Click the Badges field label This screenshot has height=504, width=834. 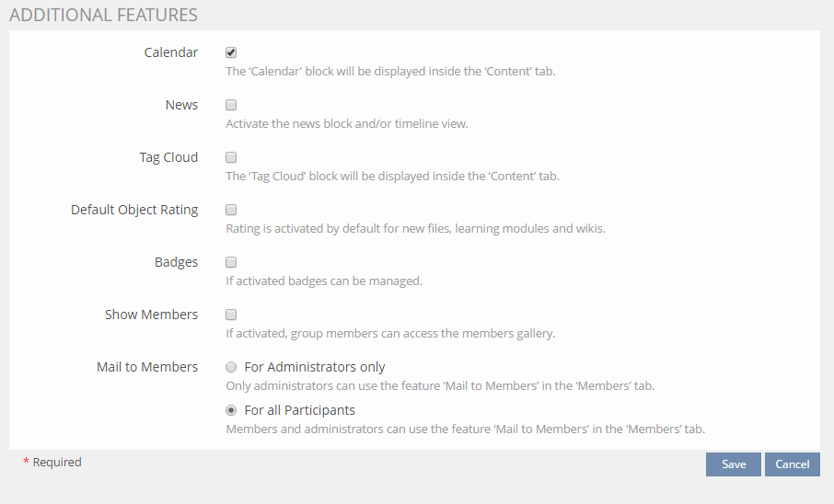(176, 262)
